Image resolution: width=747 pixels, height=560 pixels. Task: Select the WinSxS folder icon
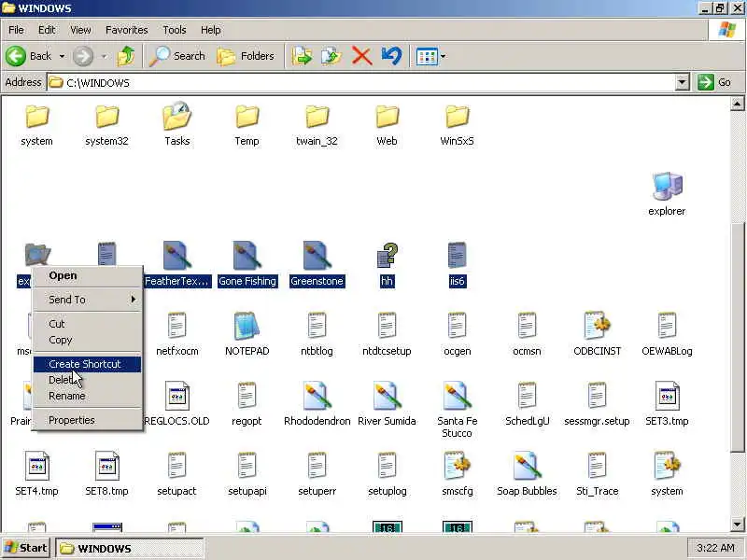pyautogui.click(x=457, y=118)
